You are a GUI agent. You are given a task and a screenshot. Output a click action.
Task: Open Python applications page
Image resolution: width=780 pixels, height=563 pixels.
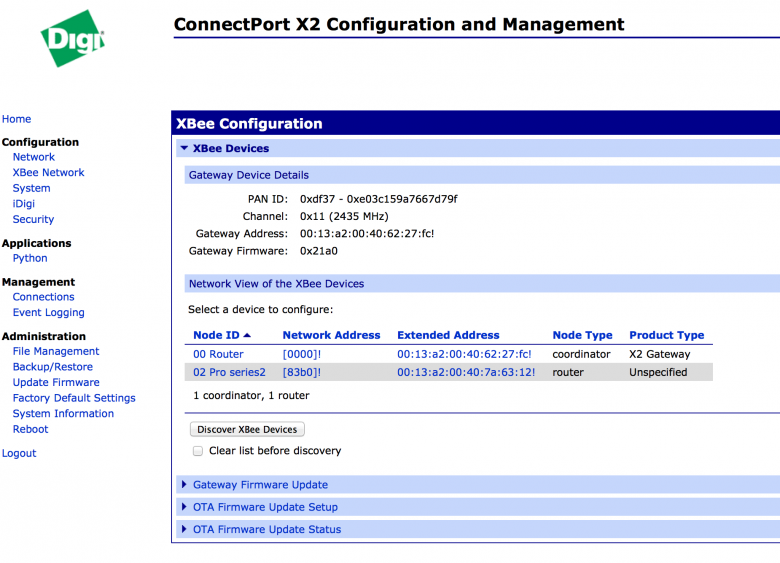(30, 259)
